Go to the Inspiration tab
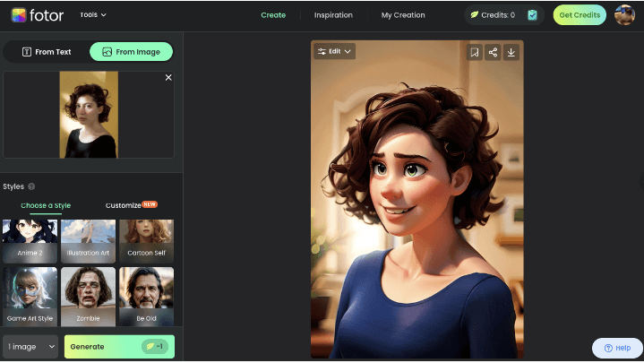 pos(333,15)
